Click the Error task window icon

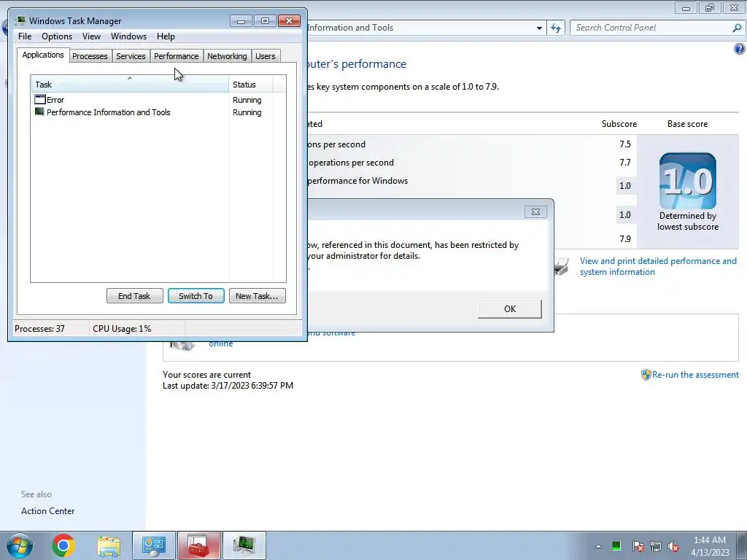point(40,99)
